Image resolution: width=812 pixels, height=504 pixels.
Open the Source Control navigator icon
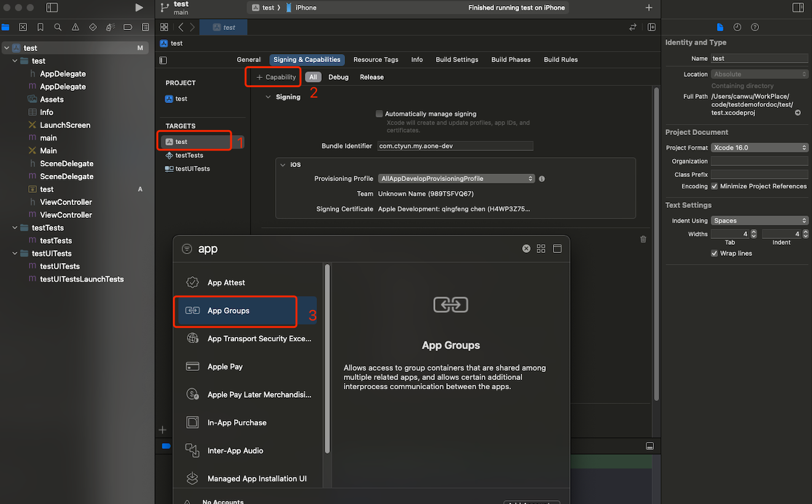[x=23, y=27]
